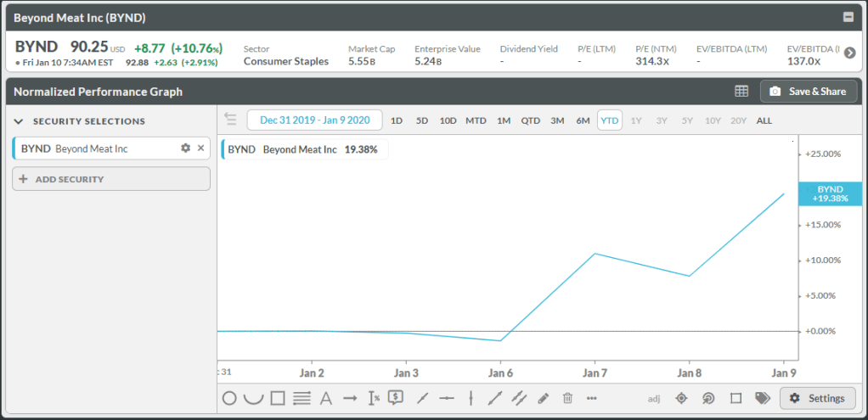Click the trash icon to delete drawings
Screen dimensions: 868x420
pyautogui.click(x=568, y=398)
